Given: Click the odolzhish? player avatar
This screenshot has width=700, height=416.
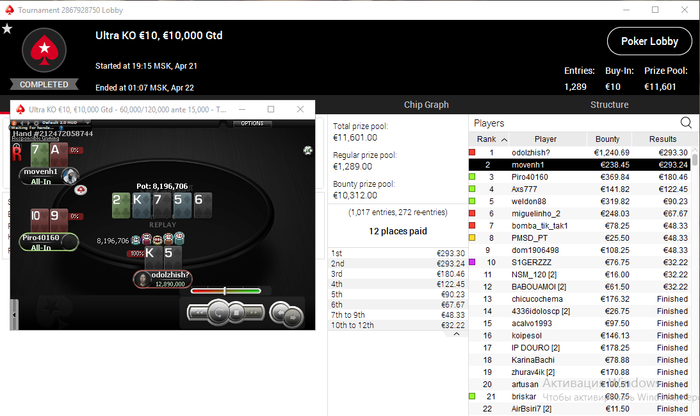Looking at the screenshot, I should click(143, 279).
